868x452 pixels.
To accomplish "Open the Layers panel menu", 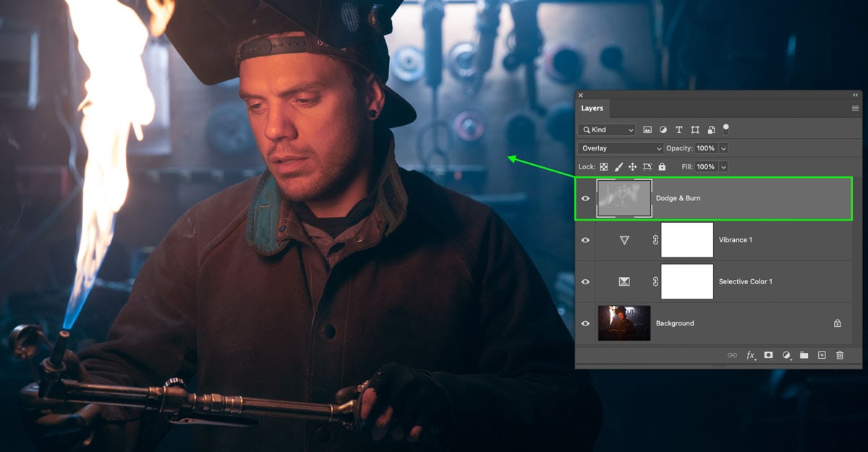I will tap(855, 108).
